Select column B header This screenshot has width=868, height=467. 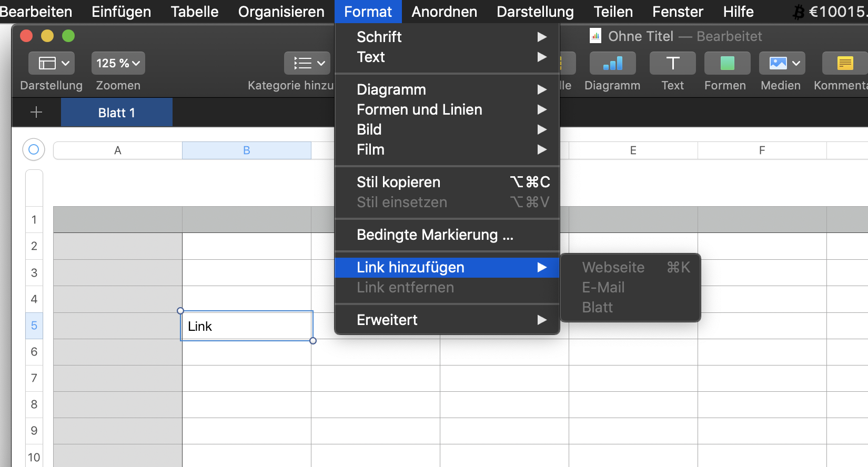tap(247, 150)
